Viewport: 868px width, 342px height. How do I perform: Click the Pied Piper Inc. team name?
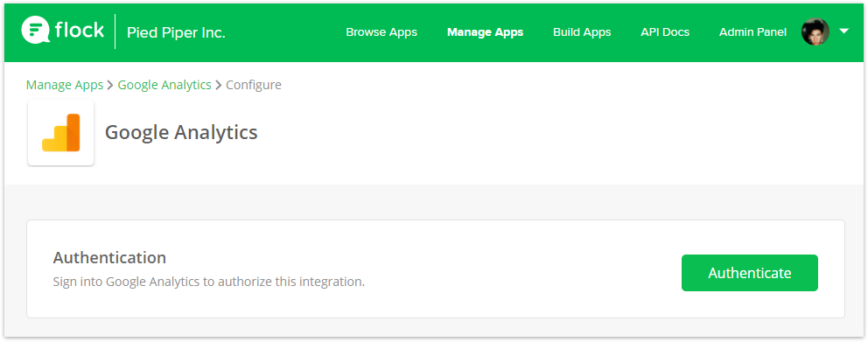point(176,32)
